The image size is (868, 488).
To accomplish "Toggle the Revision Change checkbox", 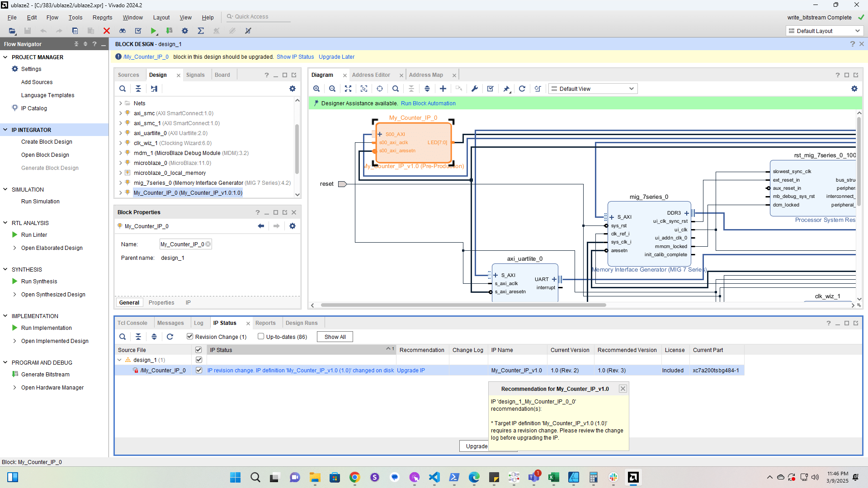I will click(x=190, y=337).
